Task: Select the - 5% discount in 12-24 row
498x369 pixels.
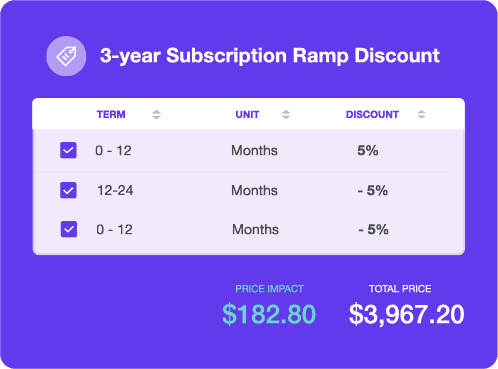Action: click(x=372, y=190)
